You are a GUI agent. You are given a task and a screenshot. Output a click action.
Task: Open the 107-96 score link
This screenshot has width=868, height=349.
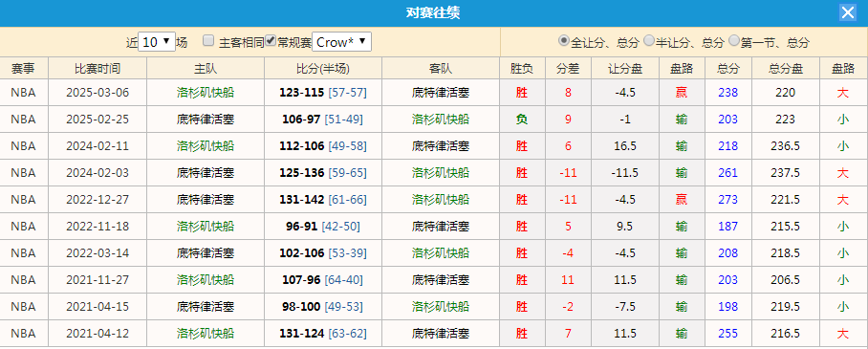302,280
